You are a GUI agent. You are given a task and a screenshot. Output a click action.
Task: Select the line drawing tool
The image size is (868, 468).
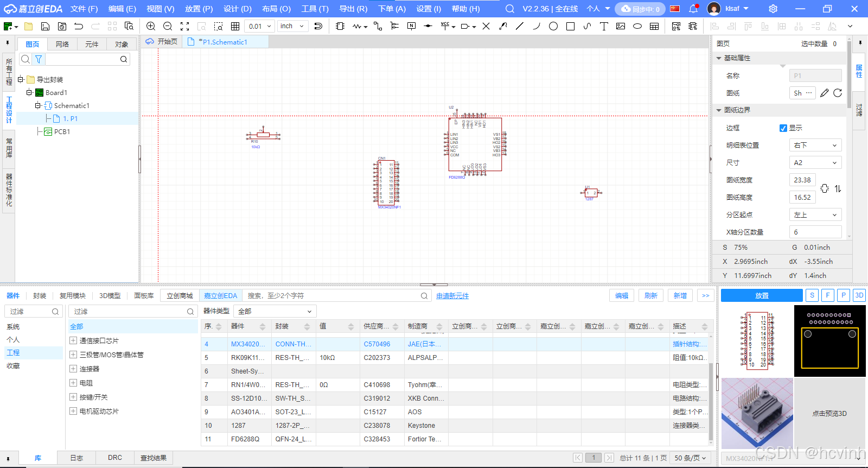pyautogui.click(x=520, y=26)
